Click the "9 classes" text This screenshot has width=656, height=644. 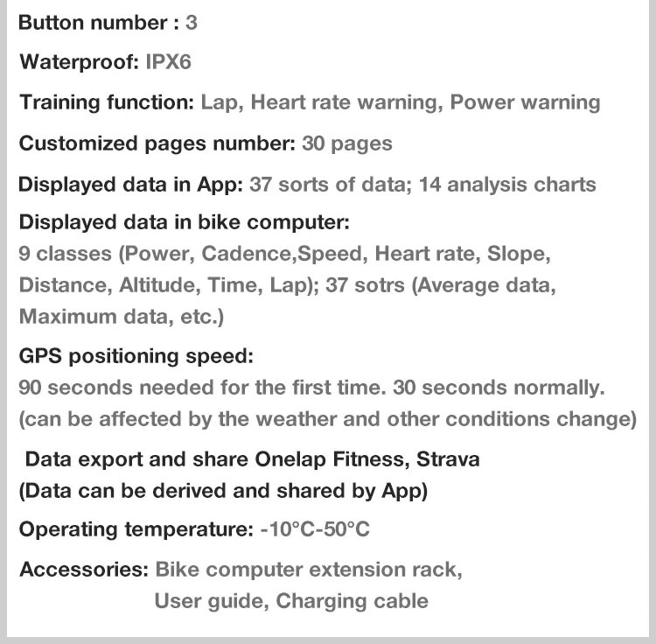(66, 255)
